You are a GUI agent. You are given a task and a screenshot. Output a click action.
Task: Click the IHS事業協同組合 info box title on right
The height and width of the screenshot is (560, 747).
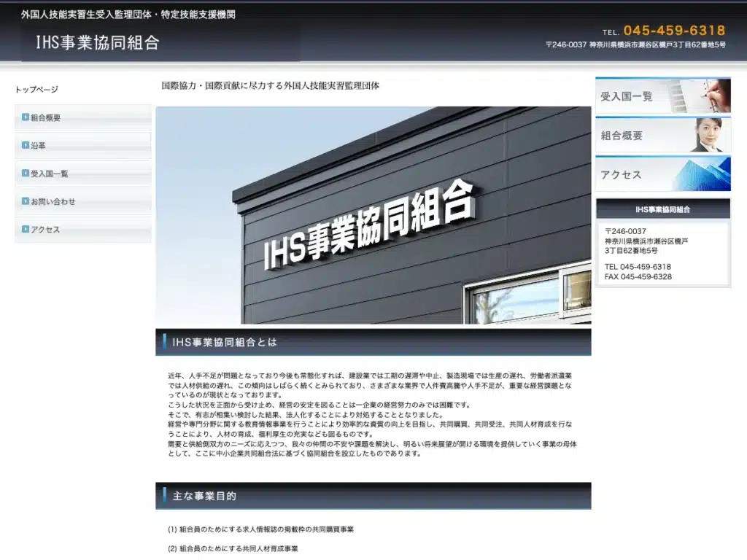(662, 209)
